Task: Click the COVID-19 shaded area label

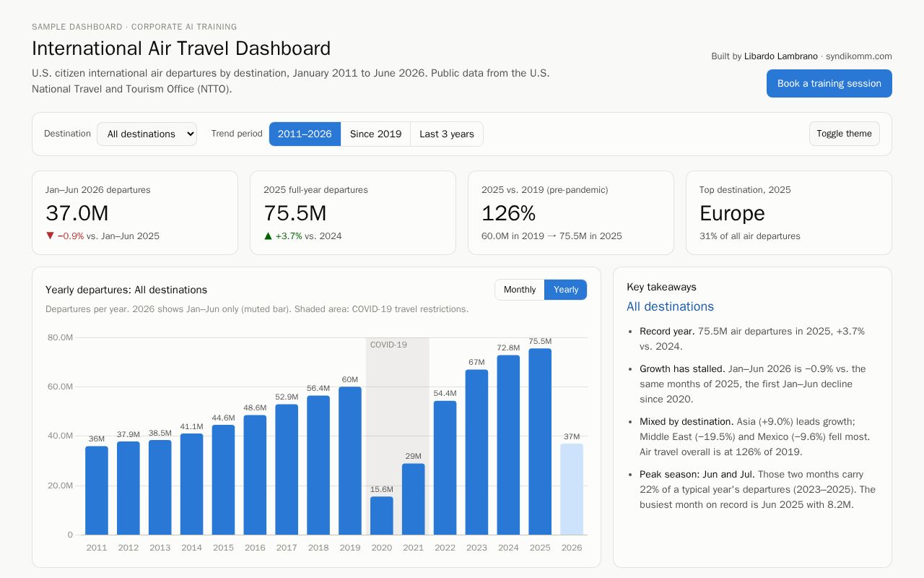Action: [388, 345]
